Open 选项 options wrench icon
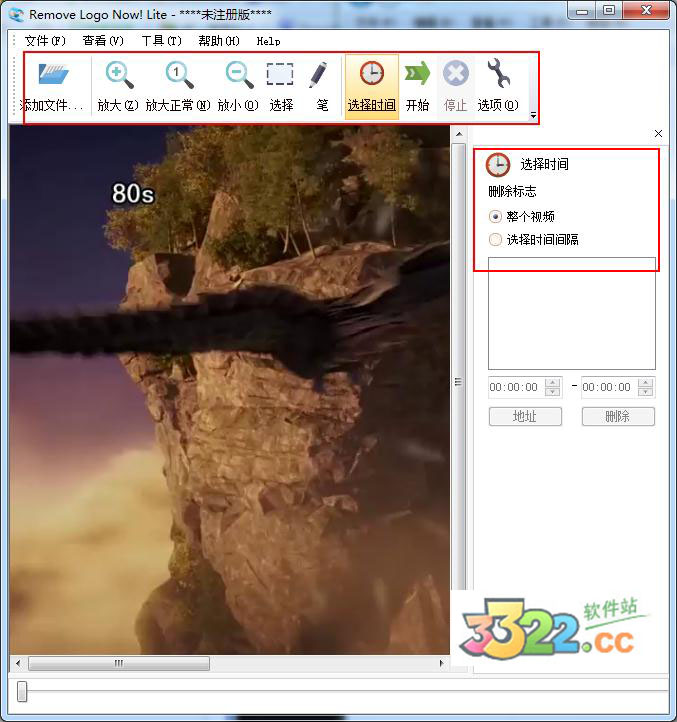677x722 pixels. tap(498, 73)
